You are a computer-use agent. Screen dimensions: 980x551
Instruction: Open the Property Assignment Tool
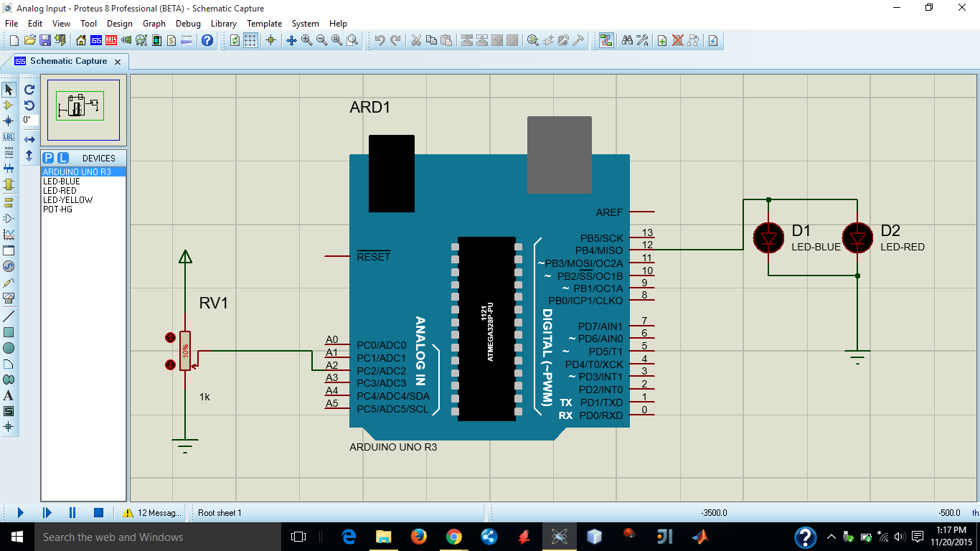642,40
